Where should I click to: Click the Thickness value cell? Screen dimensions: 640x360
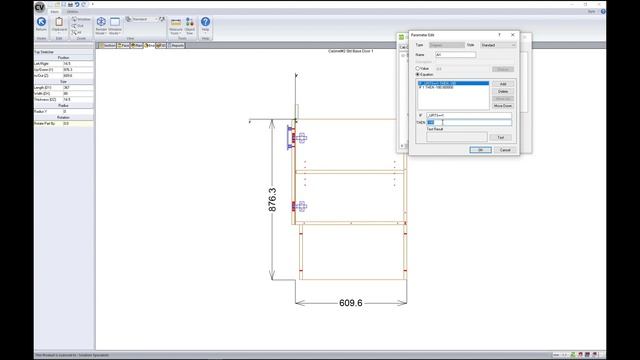tap(78, 100)
